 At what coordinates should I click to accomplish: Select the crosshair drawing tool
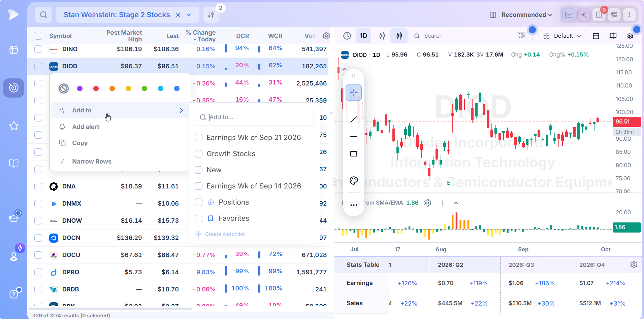point(354,93)
